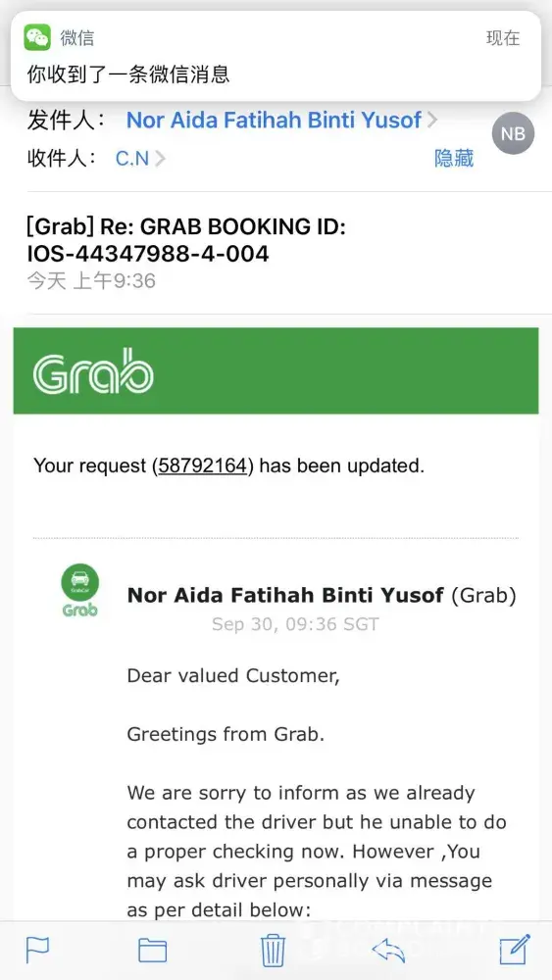
Task: Open request number 58792164 link
Action: [203, 465]
